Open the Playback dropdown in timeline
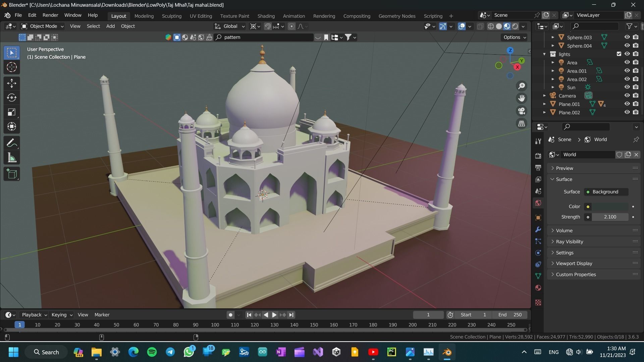 [x=34, y=315]
